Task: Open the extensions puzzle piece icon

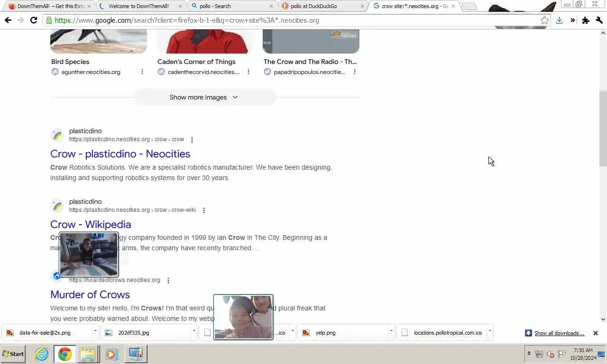Action: 586,20
